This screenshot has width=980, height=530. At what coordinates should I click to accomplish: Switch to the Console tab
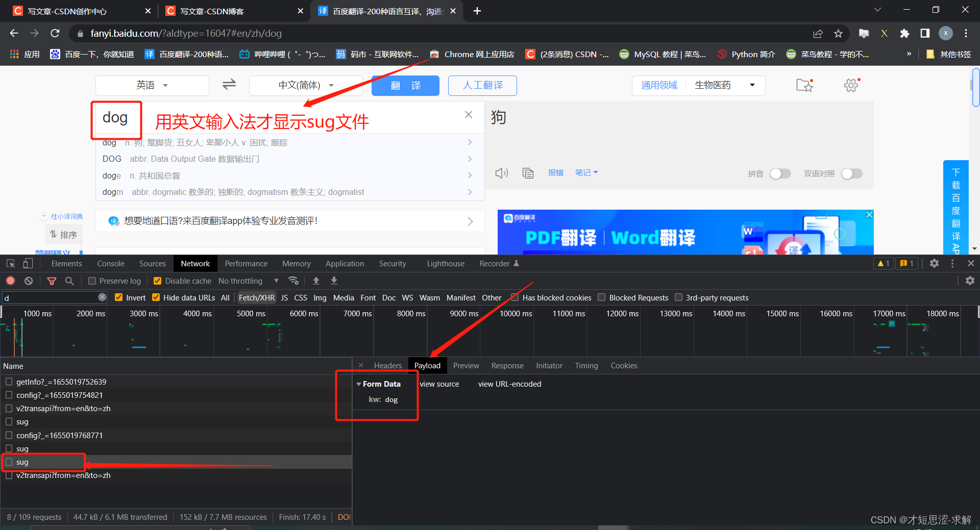[111, 264]
